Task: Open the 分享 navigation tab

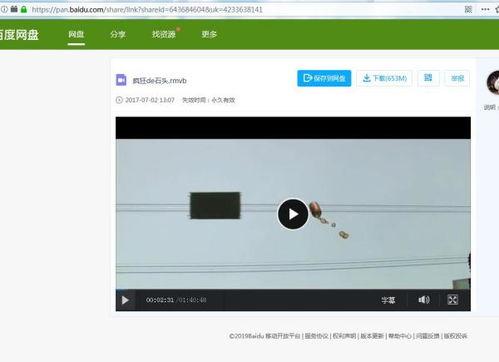Action: [x=118, y=34]
